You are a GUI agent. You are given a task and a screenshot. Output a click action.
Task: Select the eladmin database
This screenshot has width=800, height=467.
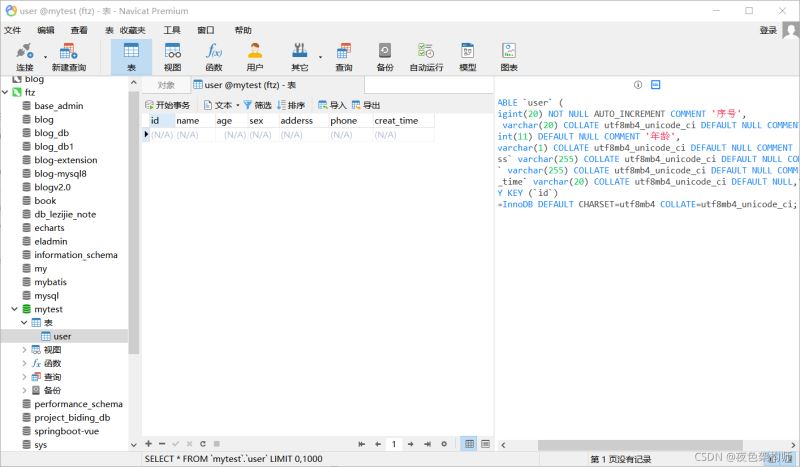coord(51,241)
